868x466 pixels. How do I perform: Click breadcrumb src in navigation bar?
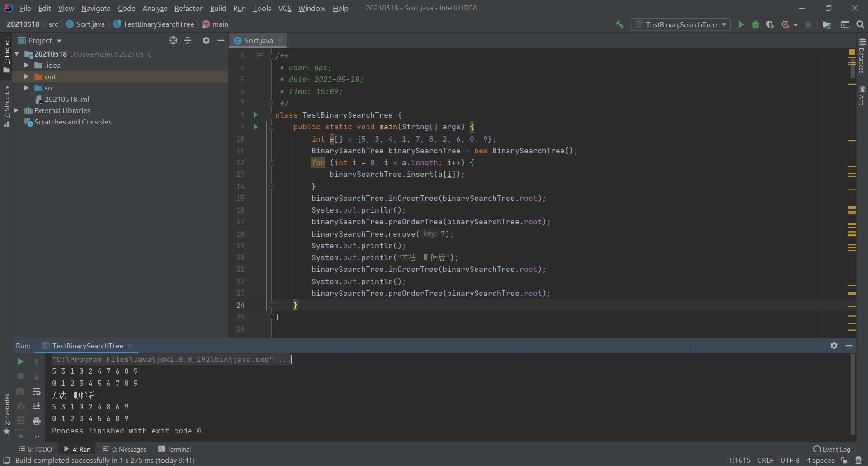tap(53, 24)
